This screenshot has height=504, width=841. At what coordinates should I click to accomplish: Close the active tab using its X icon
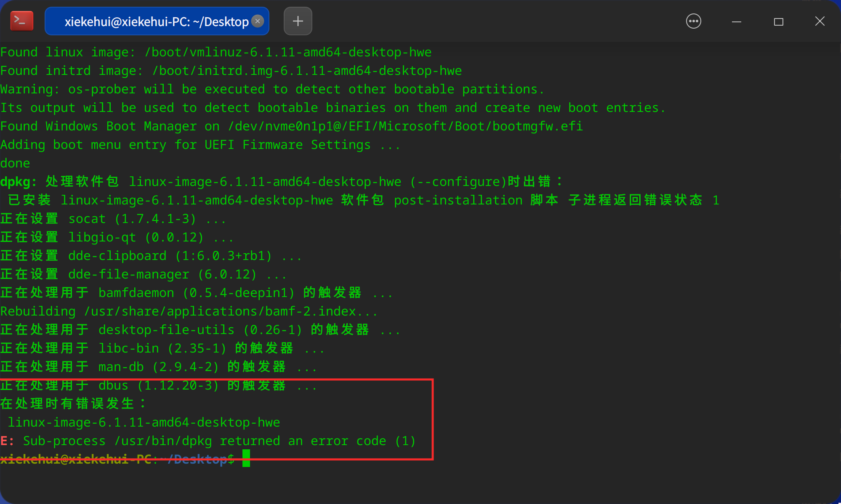tap(257, 21)
